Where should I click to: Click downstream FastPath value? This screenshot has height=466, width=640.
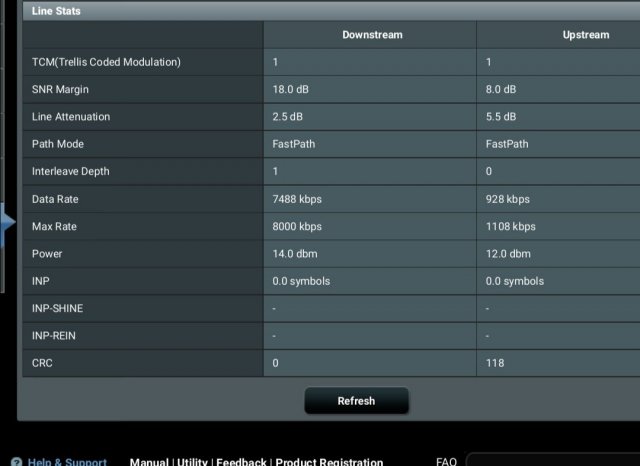click(x=294, y=144)
